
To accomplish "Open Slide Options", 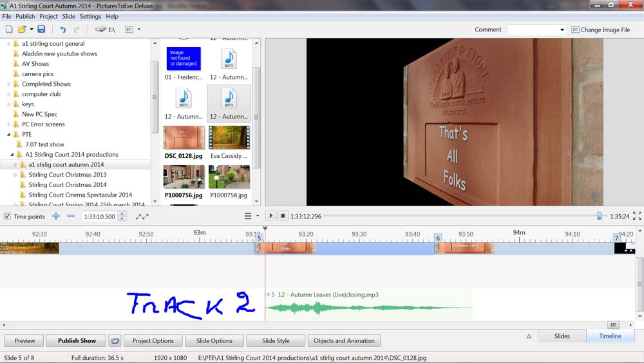I will coord(214,341).
